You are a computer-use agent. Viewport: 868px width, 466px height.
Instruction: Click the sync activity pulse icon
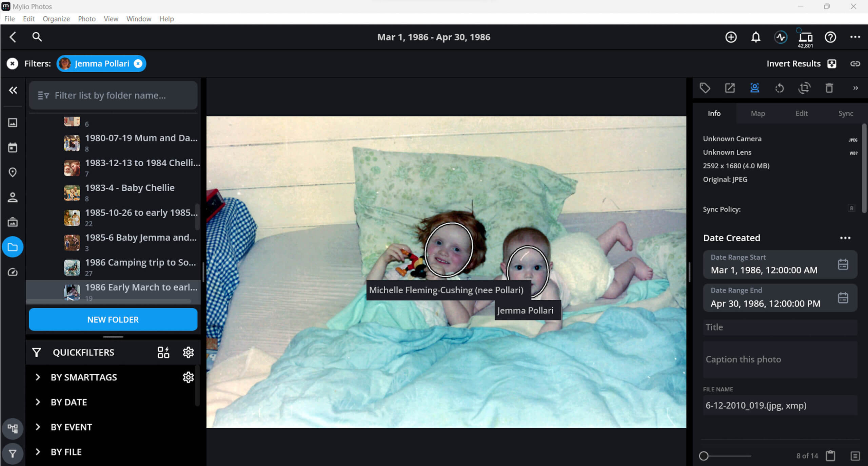[781, 37]
